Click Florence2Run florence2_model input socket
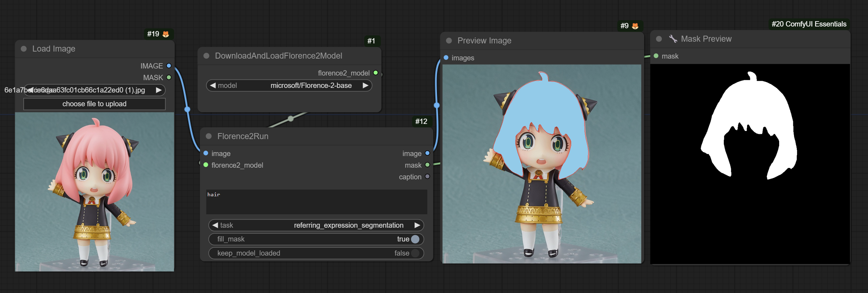 point(206,165)
